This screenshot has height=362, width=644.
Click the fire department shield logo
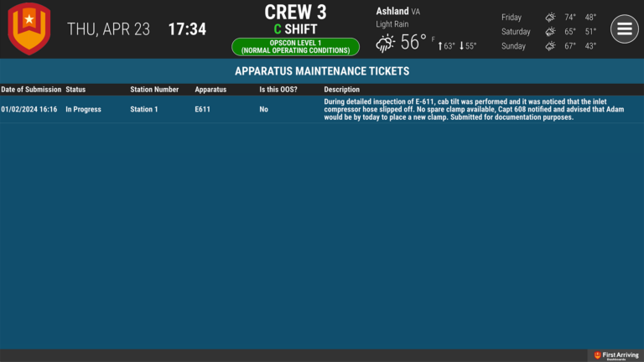[x=29, y=28]
